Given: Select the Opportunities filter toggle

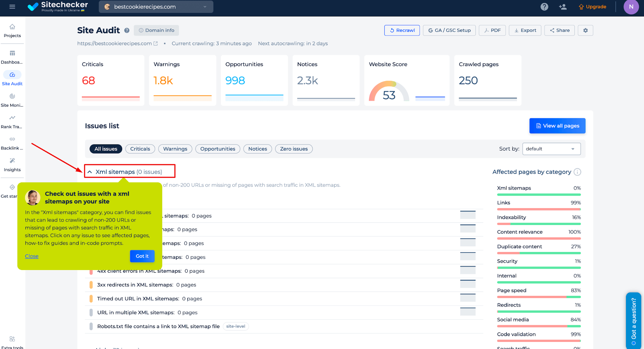Looking at the screenshot, I should (218, 149).
